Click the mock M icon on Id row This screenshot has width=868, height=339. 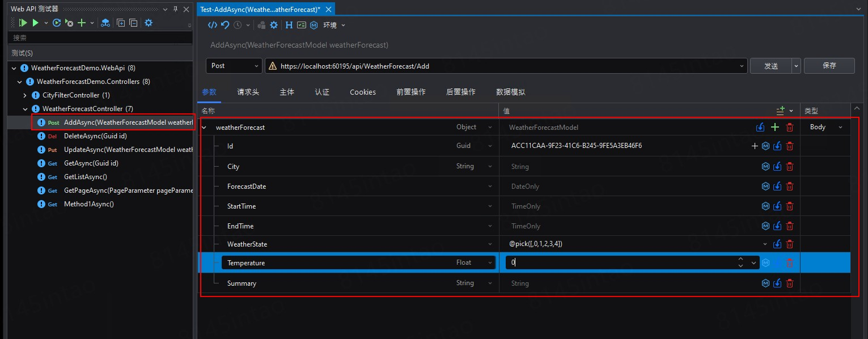[765, 146]
